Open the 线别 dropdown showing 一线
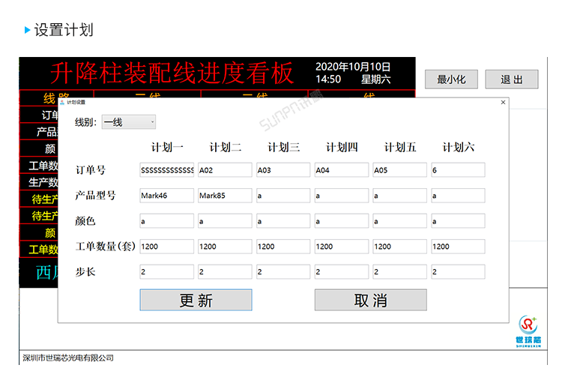The image size is (562, 392). [129, 122]
